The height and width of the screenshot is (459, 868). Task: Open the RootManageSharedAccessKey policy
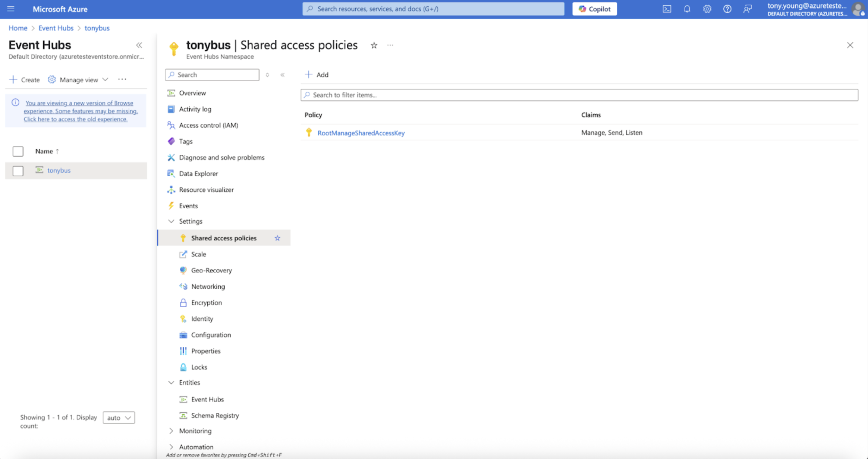361,133
